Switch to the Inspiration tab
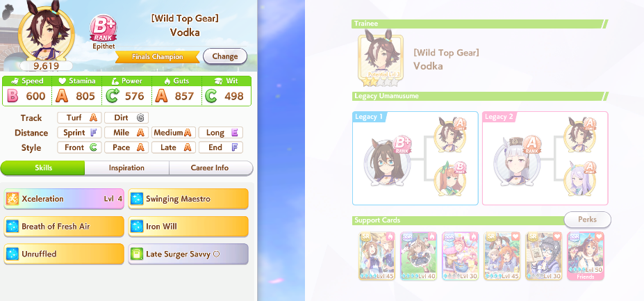This screenshot has width=644, height=301. tap(126, 168)
